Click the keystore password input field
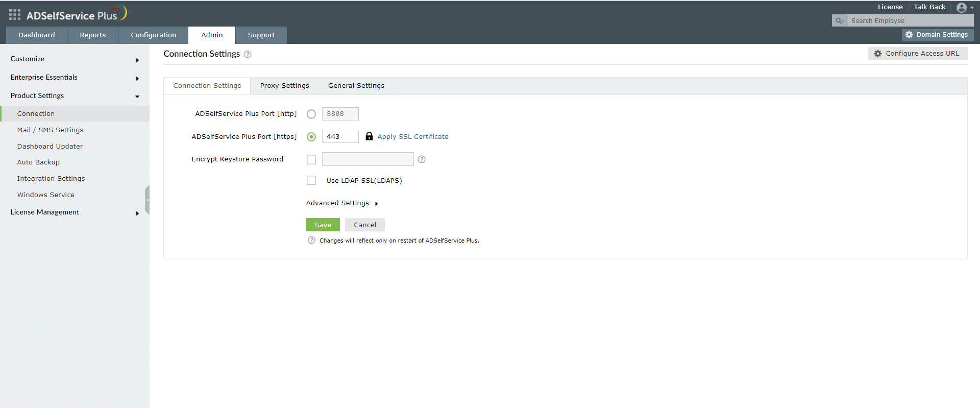 pyautogui.click(x=368, y=159)
